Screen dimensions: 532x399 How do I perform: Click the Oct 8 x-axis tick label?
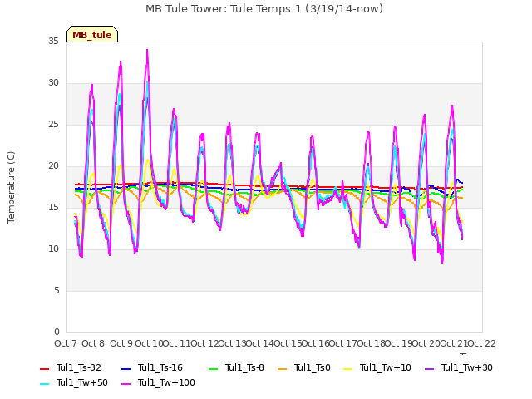point(93,343)
